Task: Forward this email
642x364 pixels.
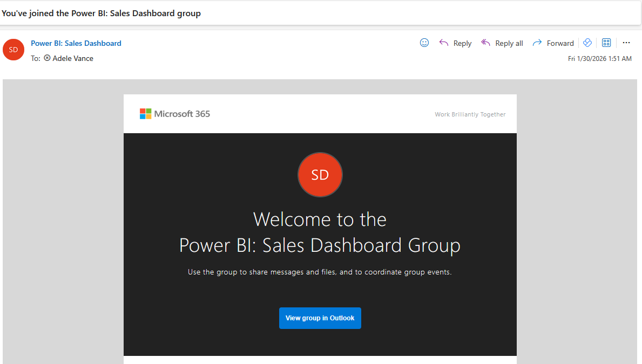Action: click(x=553, y=43)
